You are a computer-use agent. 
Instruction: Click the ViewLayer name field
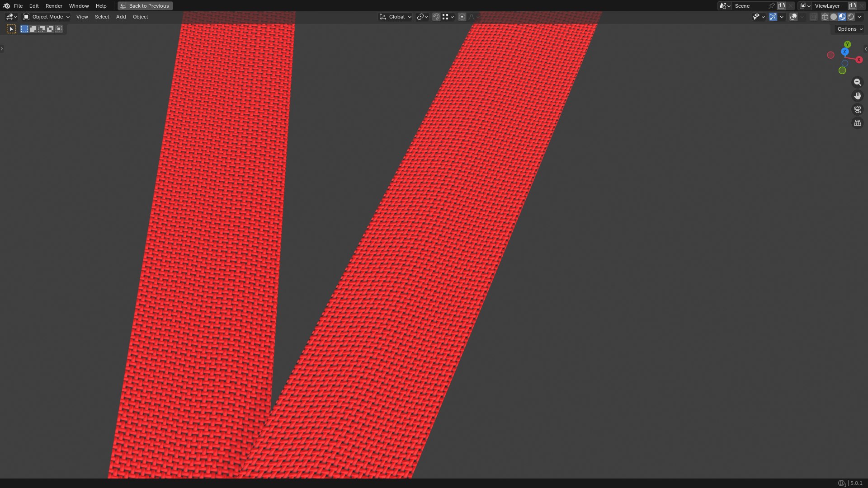click(x=830, y=6)
